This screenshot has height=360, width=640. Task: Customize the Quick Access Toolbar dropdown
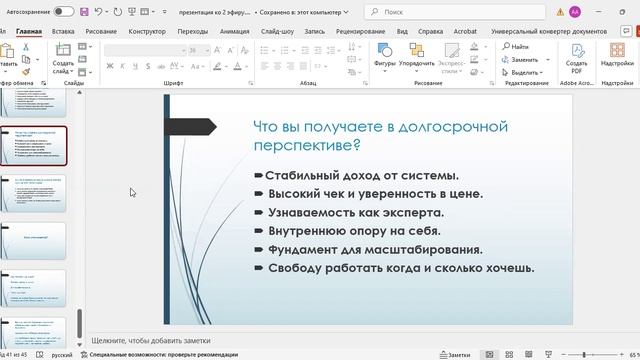(164, 12)
